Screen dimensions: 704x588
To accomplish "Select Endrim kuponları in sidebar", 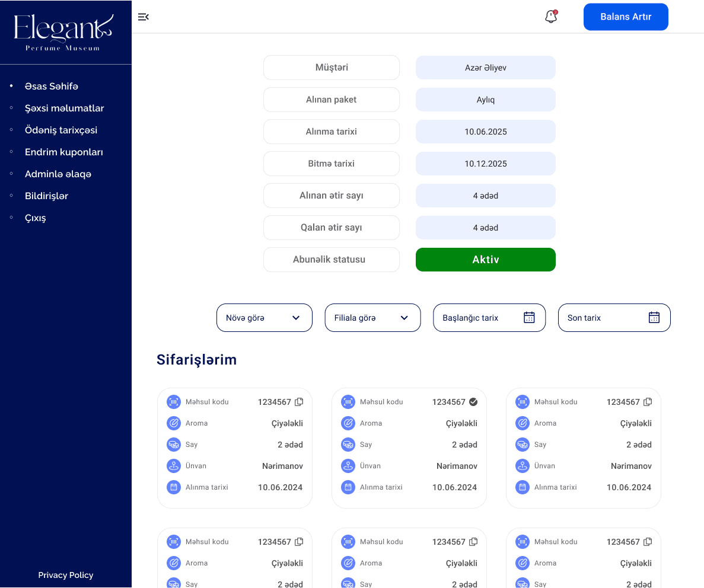I will click(x=64, y=152).
